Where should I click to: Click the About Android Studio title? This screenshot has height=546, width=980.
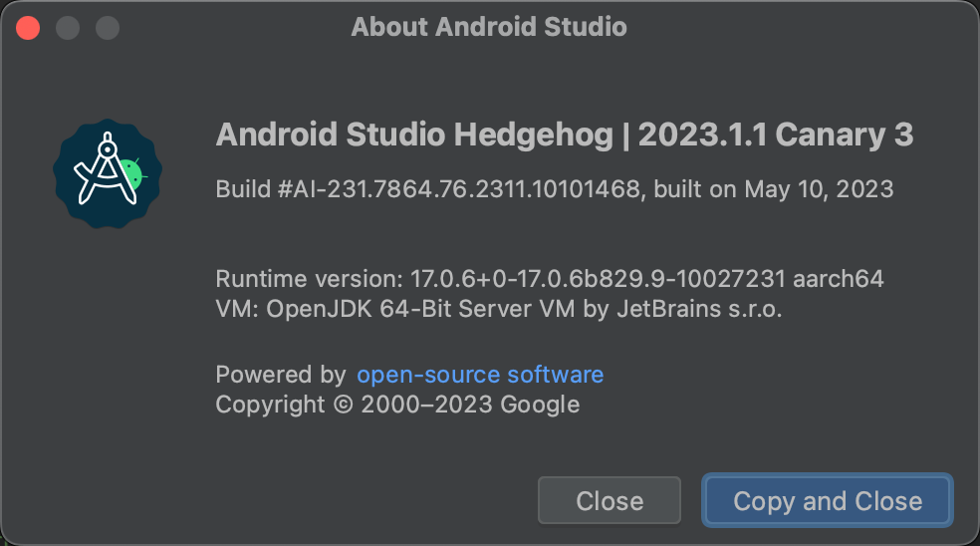489,27
